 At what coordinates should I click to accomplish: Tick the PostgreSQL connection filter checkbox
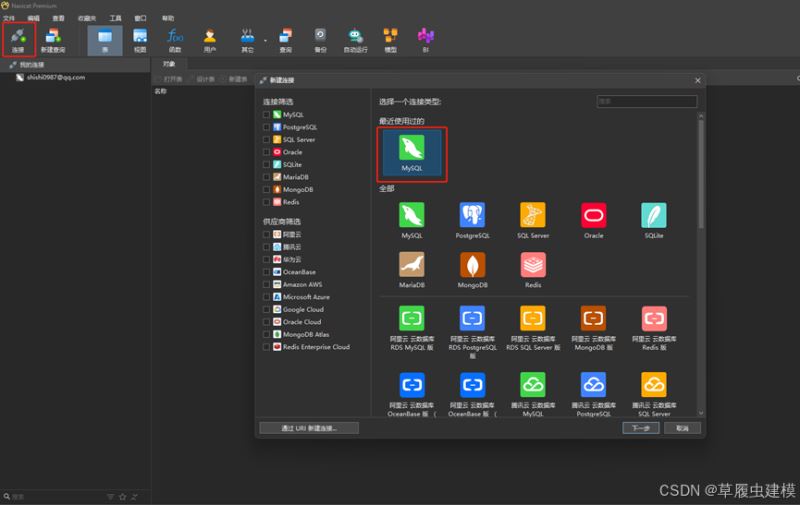(266, 127)
